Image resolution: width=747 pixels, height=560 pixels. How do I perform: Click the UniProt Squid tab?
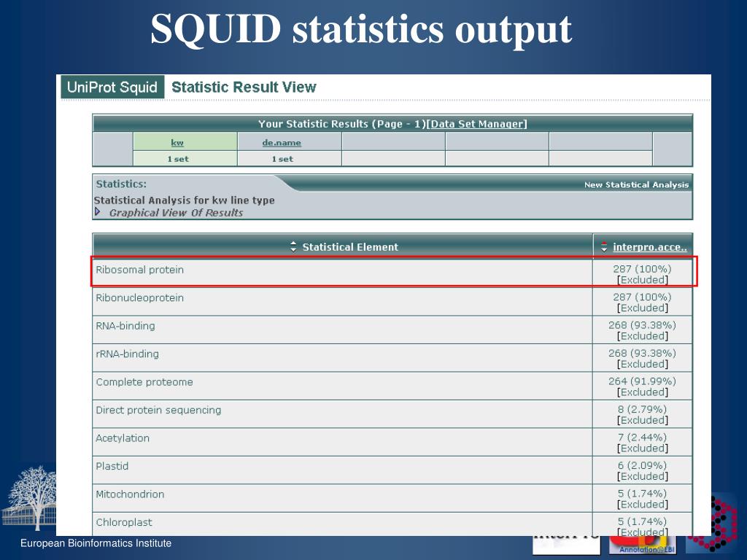pos(112,87)
